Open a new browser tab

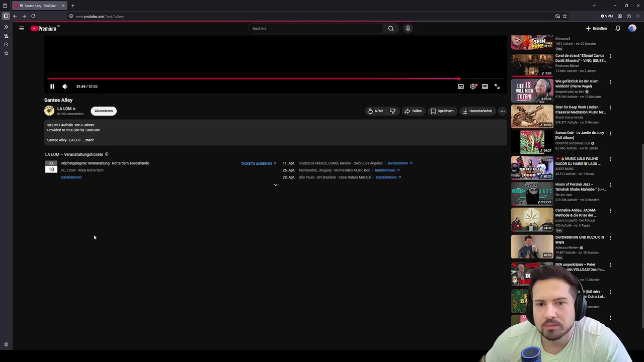point(72,6)
